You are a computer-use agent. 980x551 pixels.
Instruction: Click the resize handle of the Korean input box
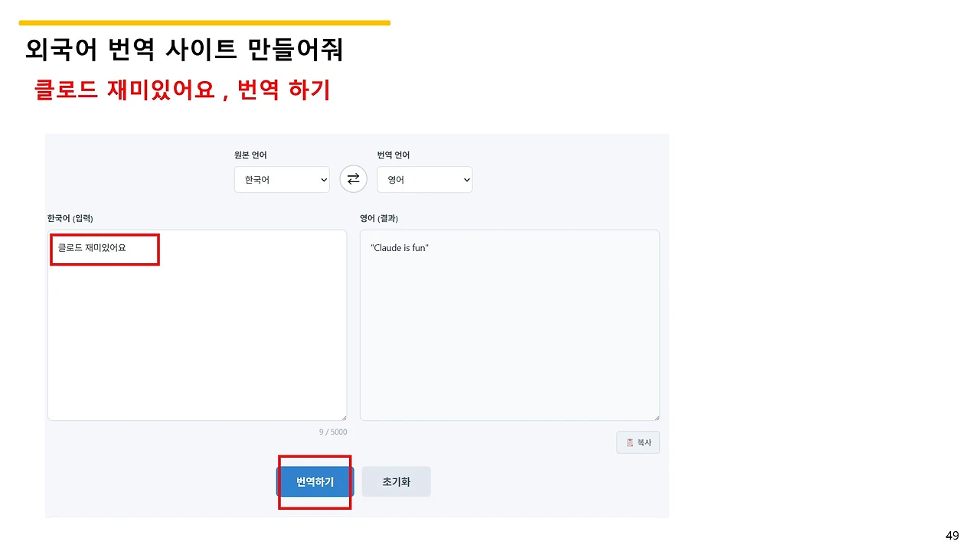point(343,417)
